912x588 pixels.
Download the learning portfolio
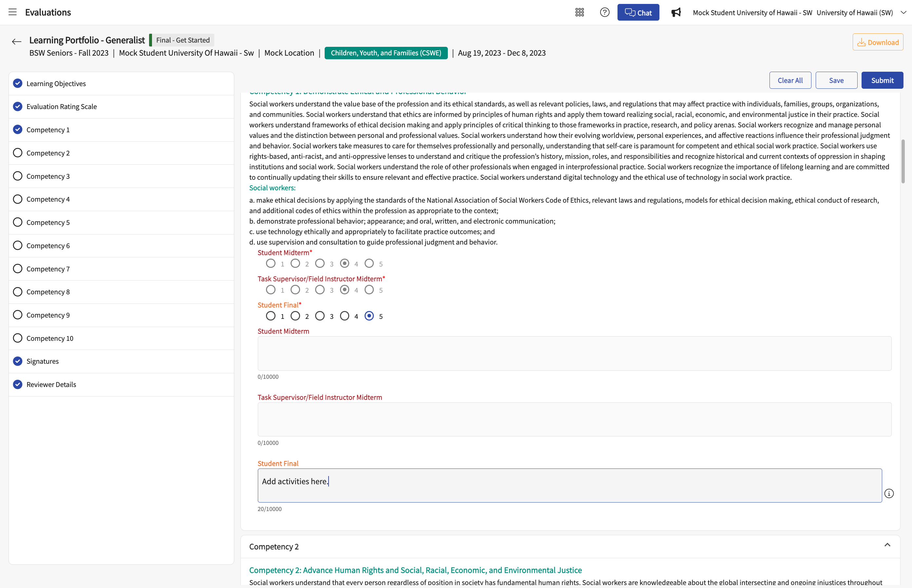[x=878, y=42]
